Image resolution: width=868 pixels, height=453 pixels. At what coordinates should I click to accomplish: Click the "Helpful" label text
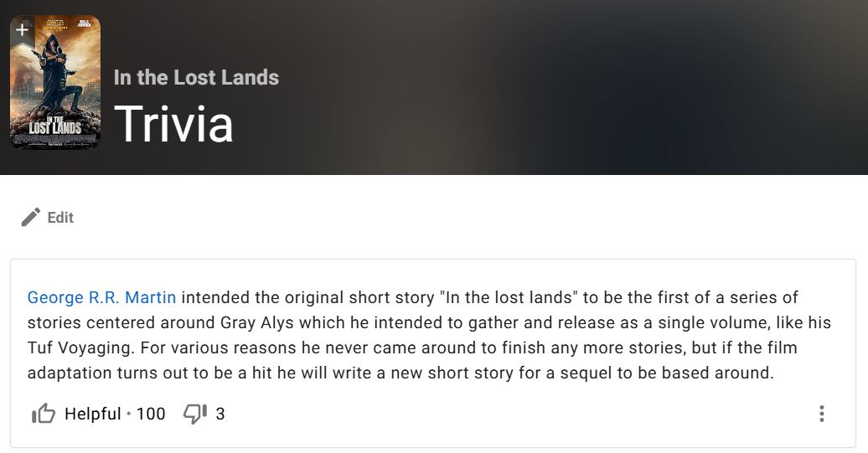click(x=92, y=414)
